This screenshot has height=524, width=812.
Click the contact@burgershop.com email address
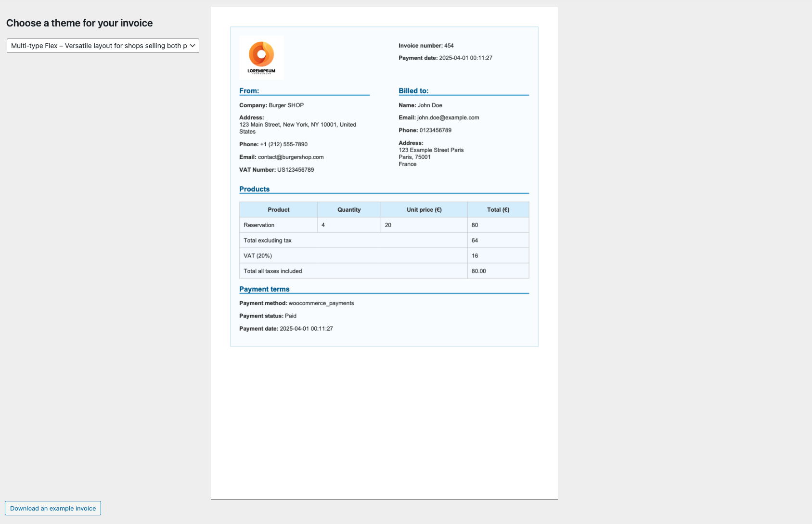[x=291, y=157]
